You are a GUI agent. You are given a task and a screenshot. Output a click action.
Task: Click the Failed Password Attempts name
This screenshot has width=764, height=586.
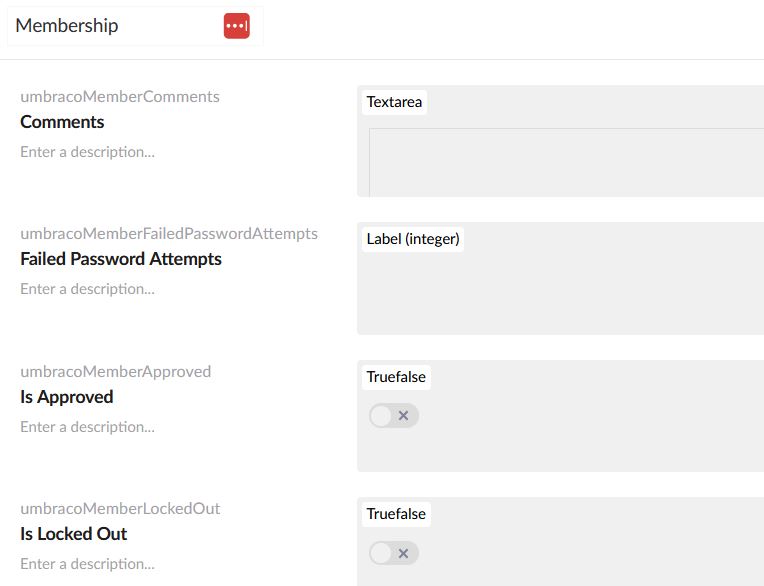121,259
